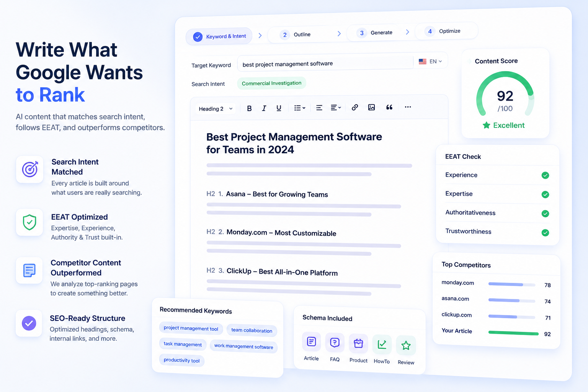Click the Asana – Best for Growing Teams heading
Image resolution: width=588 pixels, height=392 pixels.
[x=277, y=194]
